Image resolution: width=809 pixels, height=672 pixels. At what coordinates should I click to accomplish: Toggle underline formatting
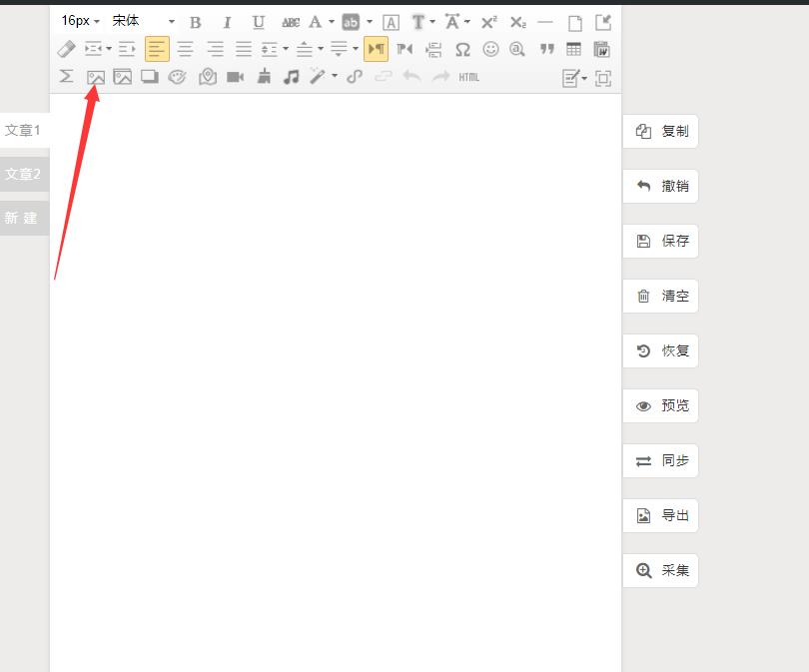tap(258, 22)
